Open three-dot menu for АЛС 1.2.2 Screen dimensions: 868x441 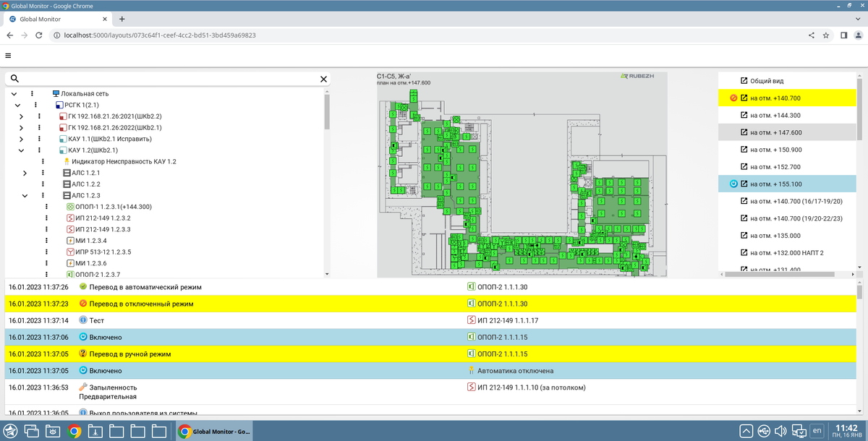(43, 184)
